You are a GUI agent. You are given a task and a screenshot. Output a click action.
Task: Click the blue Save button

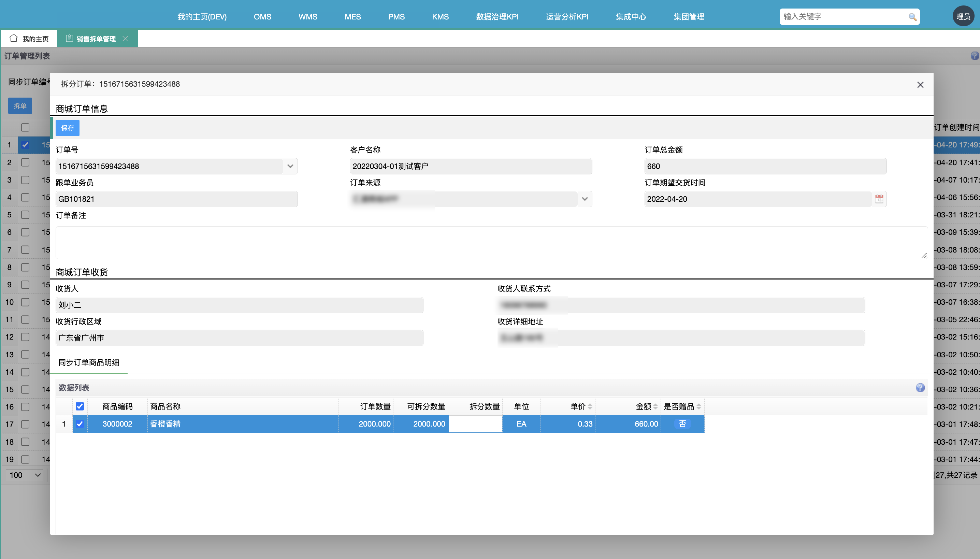(68, 128)
